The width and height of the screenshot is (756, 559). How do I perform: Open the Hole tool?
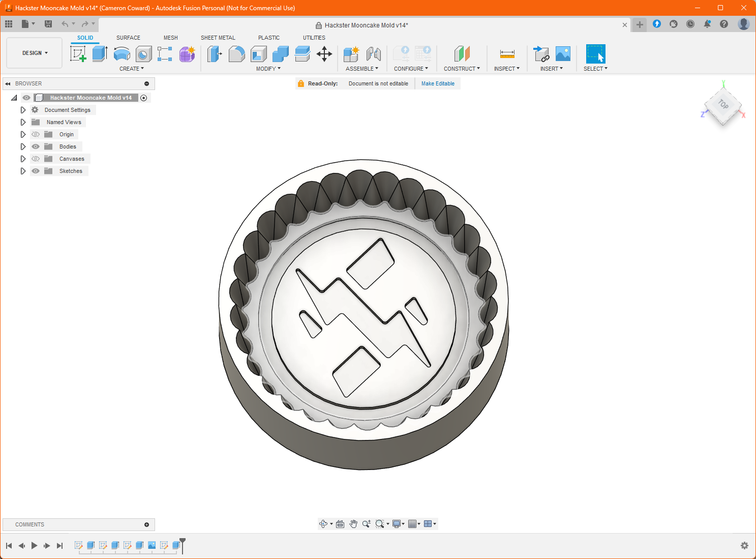pos(143,53)
